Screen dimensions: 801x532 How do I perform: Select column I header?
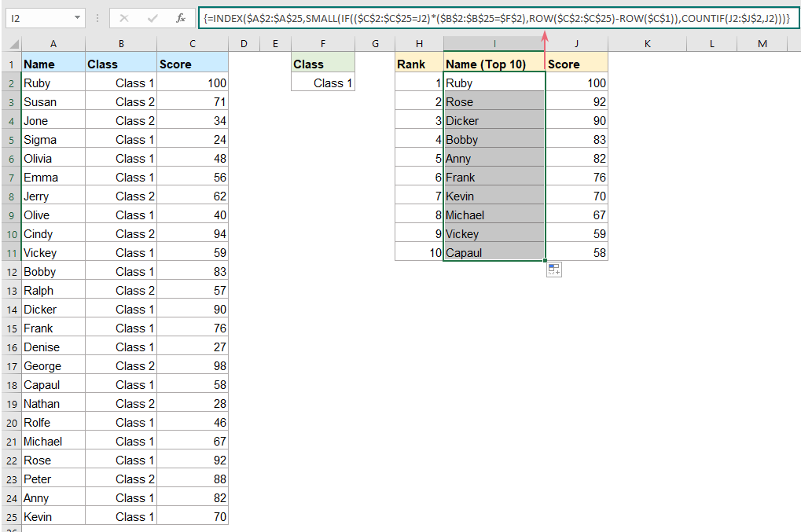pos(494,44)
